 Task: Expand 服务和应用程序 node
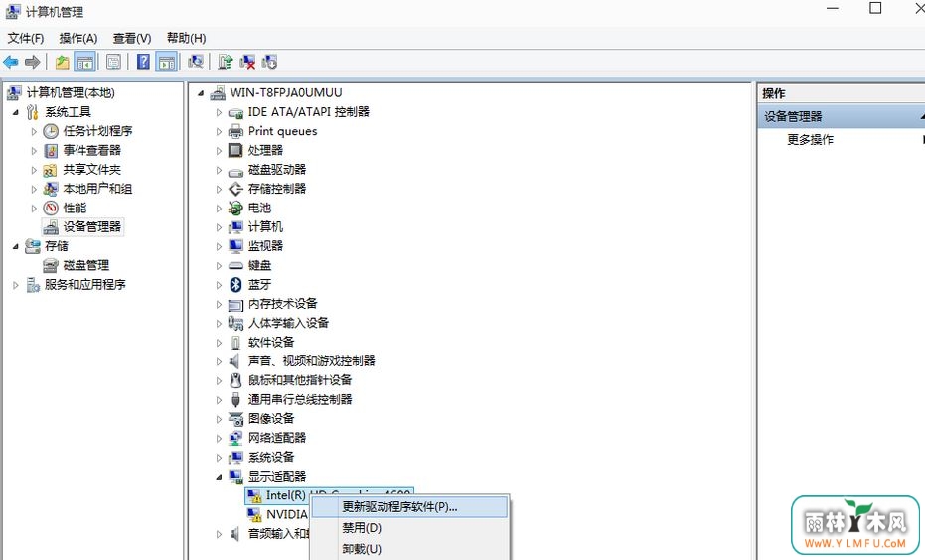pos(15,285)
